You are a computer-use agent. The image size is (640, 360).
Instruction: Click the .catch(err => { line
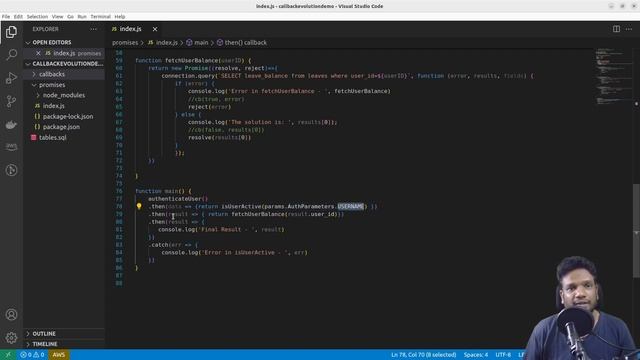coord(173,245)
